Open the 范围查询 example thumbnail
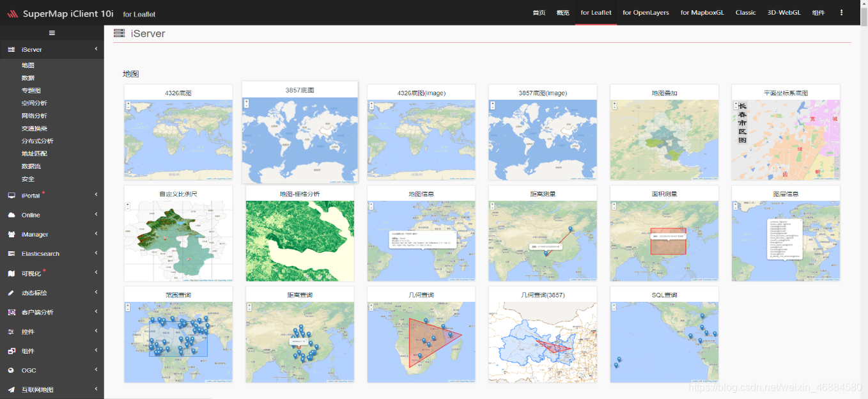This screenshot has width=868, height=399. click(x=178, y=334)
